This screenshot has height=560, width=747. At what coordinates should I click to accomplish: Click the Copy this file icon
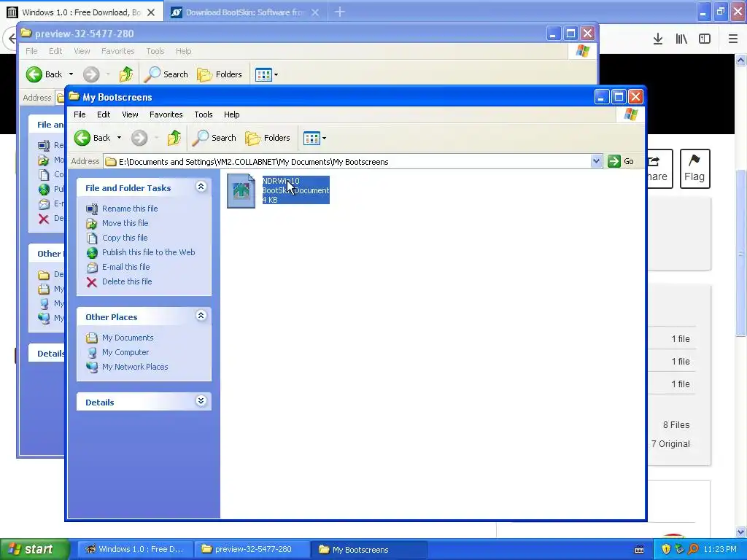(92, 238)
